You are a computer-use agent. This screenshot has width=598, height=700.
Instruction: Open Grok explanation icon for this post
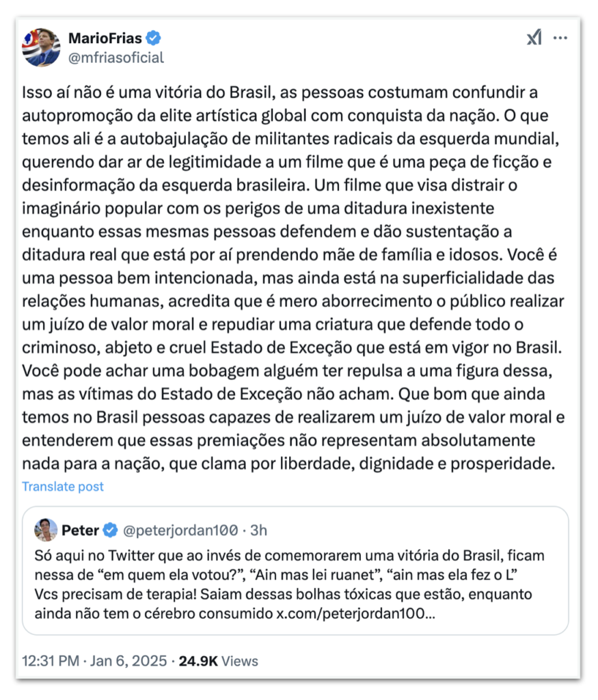(534, 39)
